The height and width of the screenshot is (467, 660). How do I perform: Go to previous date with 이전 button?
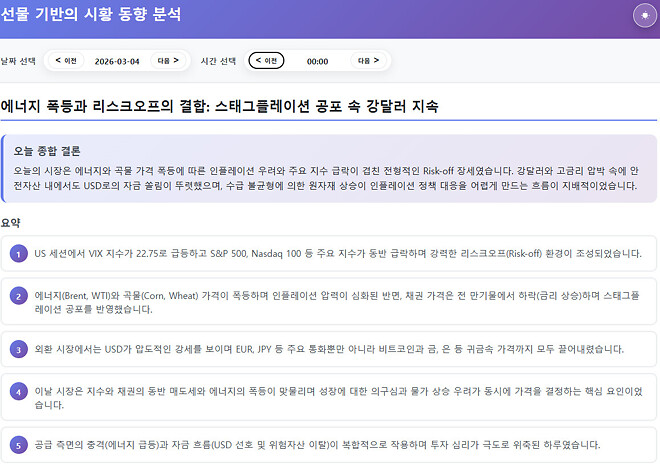(66, 61)
